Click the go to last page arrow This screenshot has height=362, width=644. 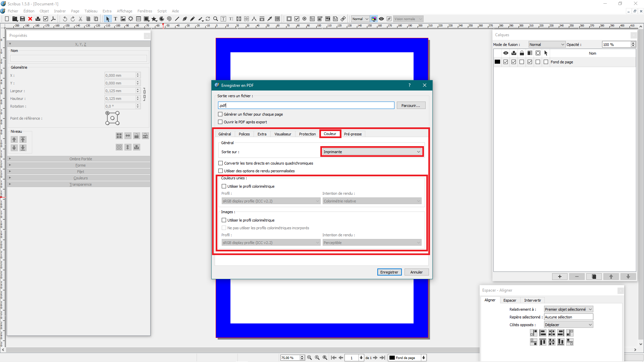coord(382,358)
